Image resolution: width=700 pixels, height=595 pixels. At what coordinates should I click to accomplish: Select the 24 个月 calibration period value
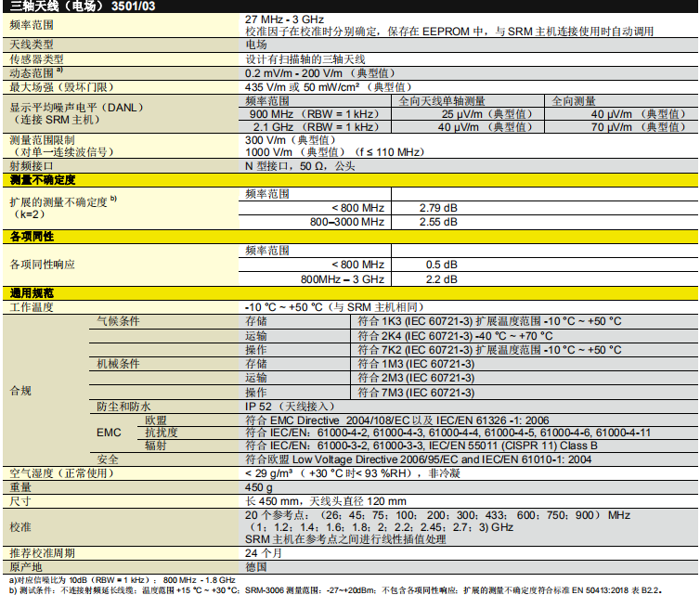coord(263,553)
